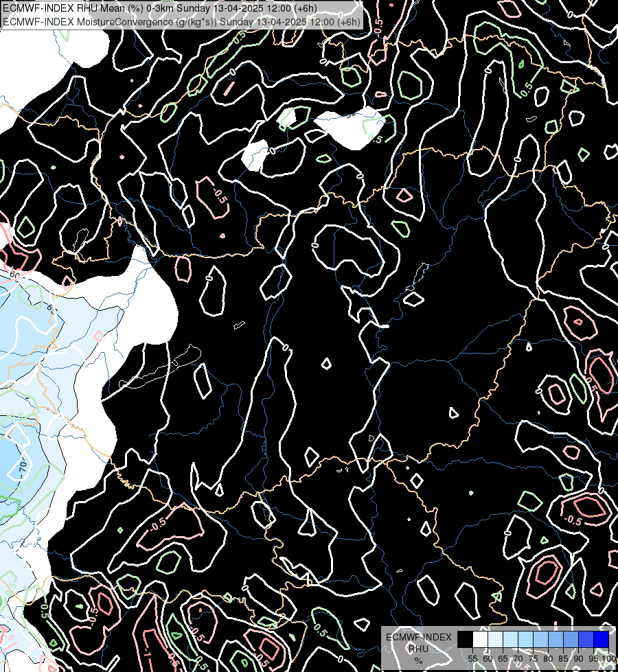This screenshot has height=672, width=618.
Task: Pick the 70-75% legend swatch
Action: click(x=526, y=639)
